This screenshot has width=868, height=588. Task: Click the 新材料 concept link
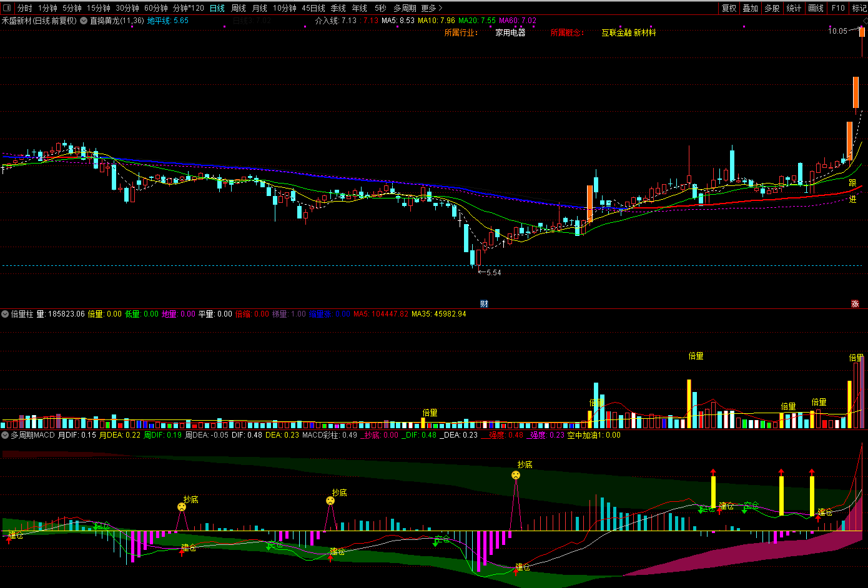[645, 32]
